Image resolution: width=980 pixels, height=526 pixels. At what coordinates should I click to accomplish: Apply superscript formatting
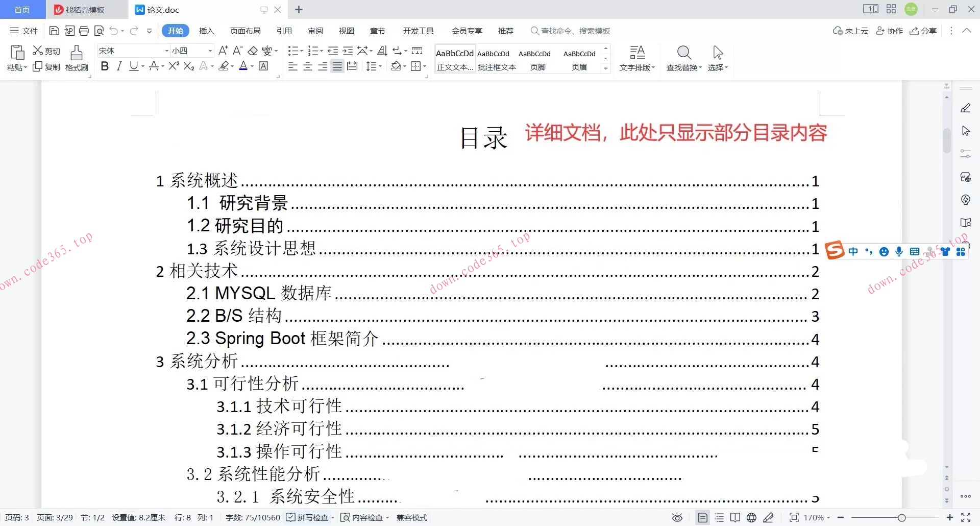173,66
